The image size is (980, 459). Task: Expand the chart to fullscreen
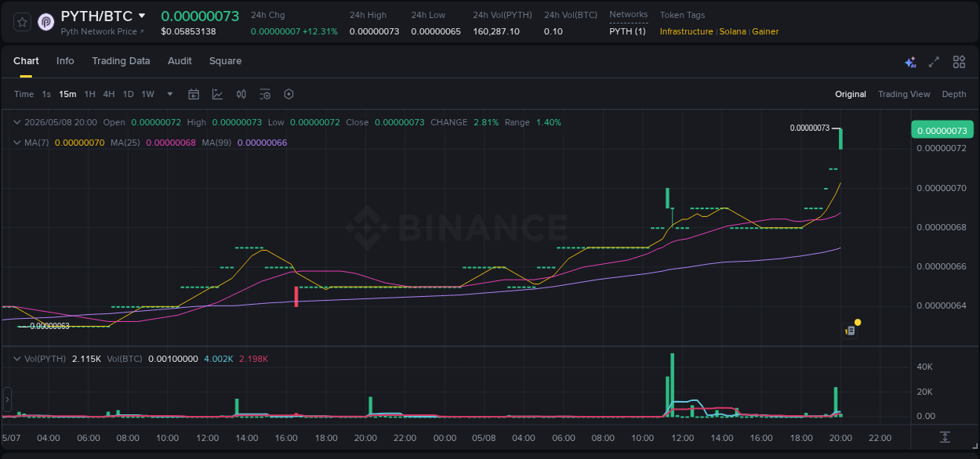[x=934, y=62]
